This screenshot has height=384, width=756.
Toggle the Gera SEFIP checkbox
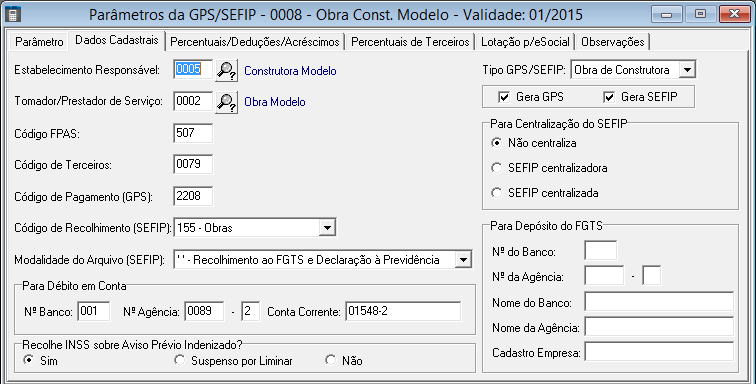tap(609, 97)
